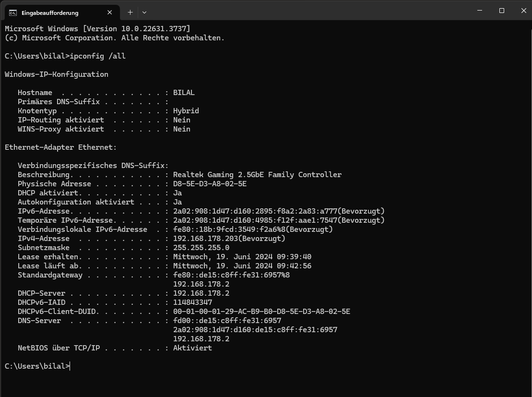Click the DHCP-Server value 192.168.178.2

click(x=201, y=293)
